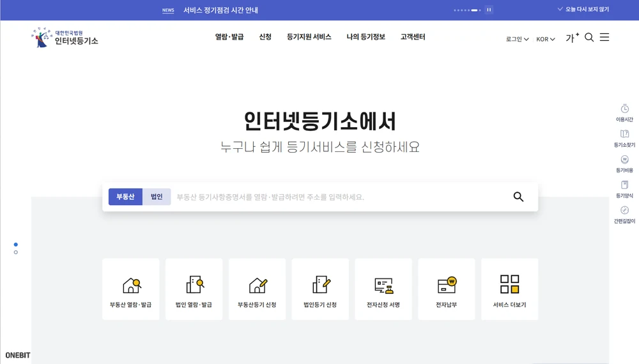Open 전자납부 payment icon card
Screen dimensions: 639x364
coord(447,289)
